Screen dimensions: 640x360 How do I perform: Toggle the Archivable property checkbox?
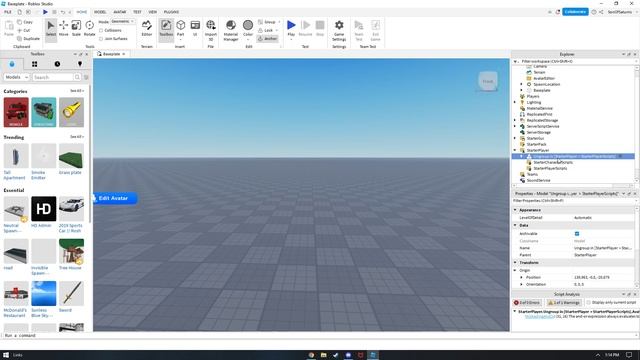(x=577, y=233)
